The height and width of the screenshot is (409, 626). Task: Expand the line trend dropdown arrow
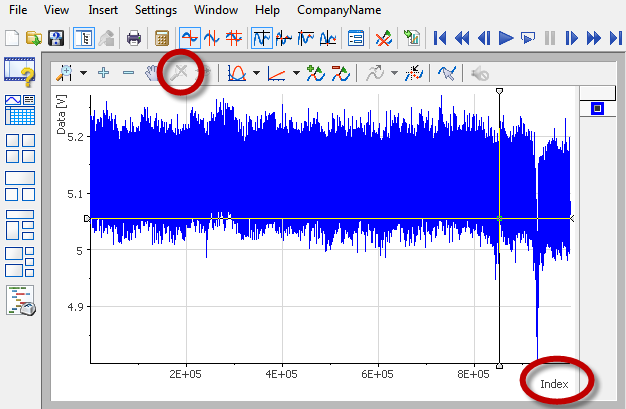click(x=297, y=73)
